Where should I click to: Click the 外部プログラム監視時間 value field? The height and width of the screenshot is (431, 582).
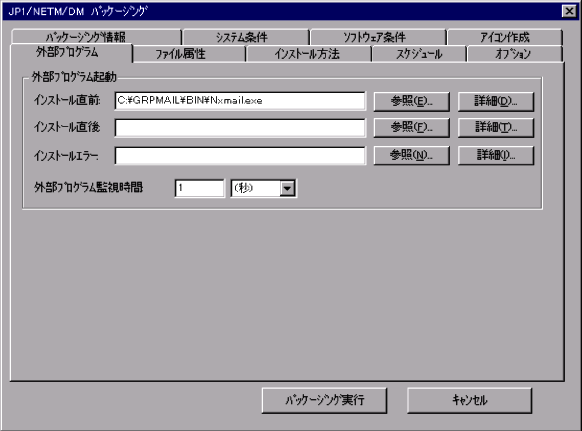click(x=200, y=188)
